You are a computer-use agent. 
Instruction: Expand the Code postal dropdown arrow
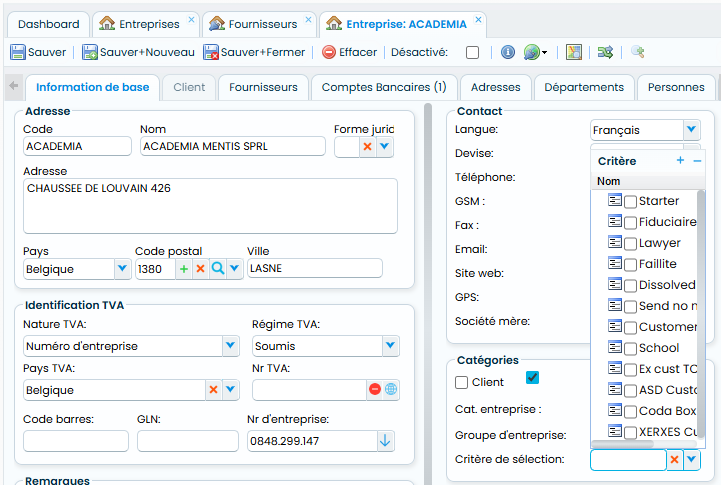pyautogui.click(x=235, y=268)
